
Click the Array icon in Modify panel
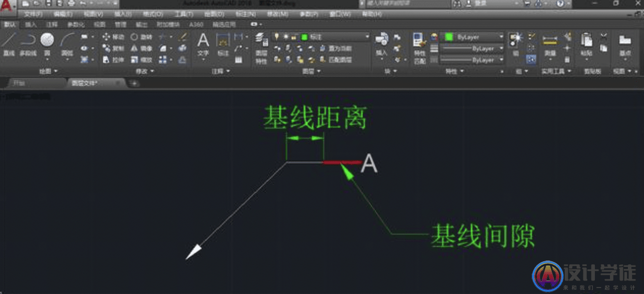coord(163,60)
